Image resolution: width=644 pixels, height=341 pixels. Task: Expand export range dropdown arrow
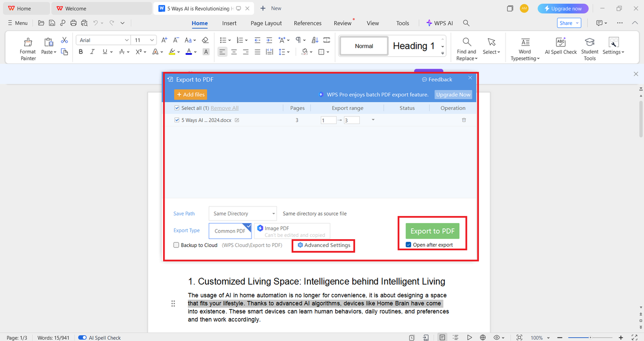[373, 120]
